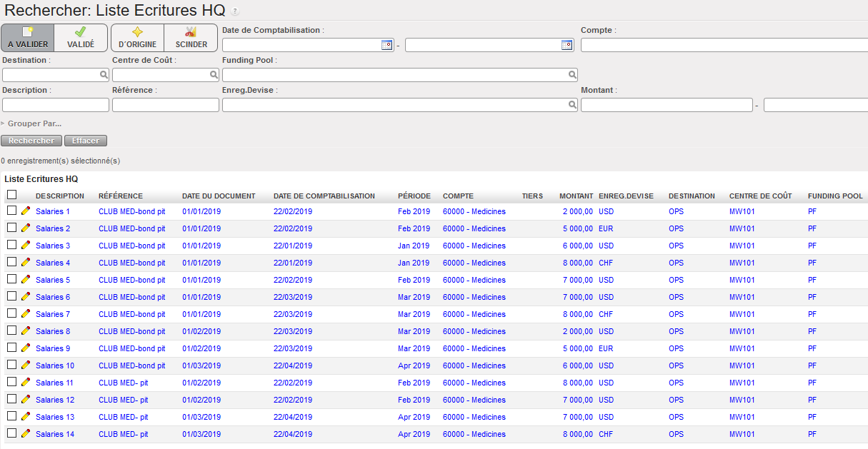This screenshot has width=868, height=449.
Task: Check the box for Salaries 3 row
Action: point(11,245)
